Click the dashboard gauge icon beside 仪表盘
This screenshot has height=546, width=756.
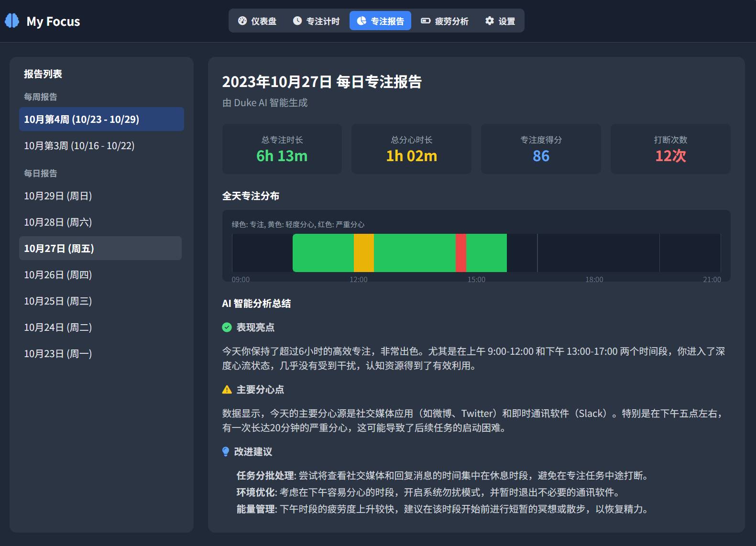coord(242,21)
